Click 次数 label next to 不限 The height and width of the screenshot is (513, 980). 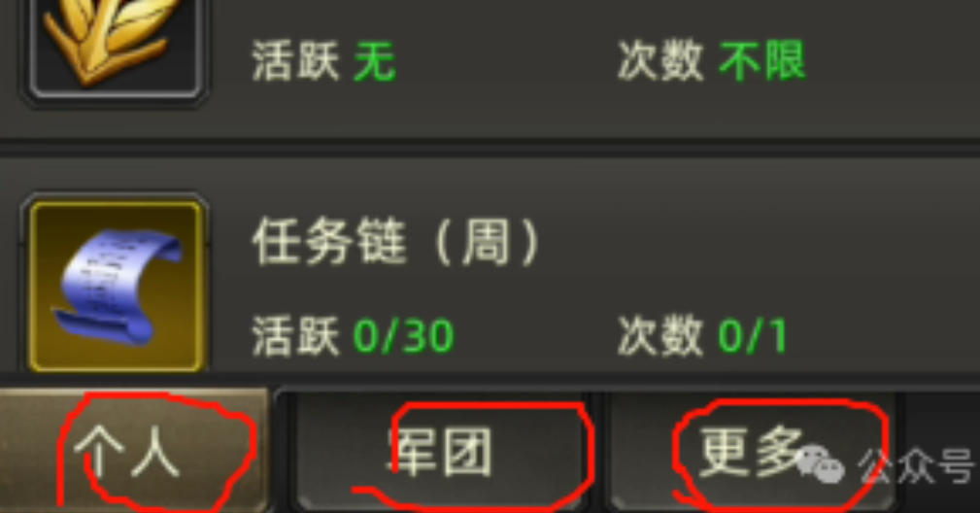click(x=661, y=61)
